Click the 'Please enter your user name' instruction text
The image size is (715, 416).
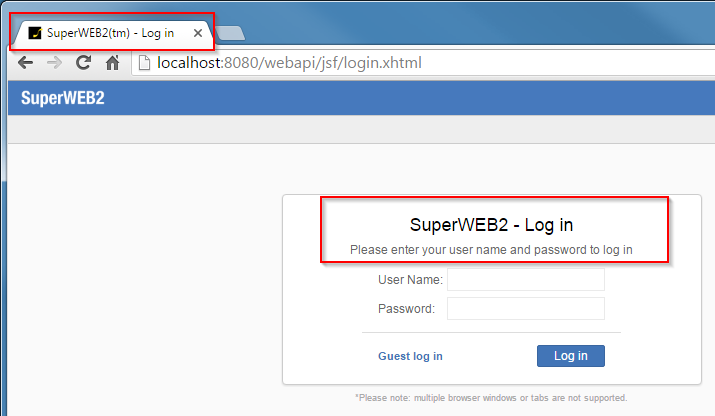coord(491,249)
